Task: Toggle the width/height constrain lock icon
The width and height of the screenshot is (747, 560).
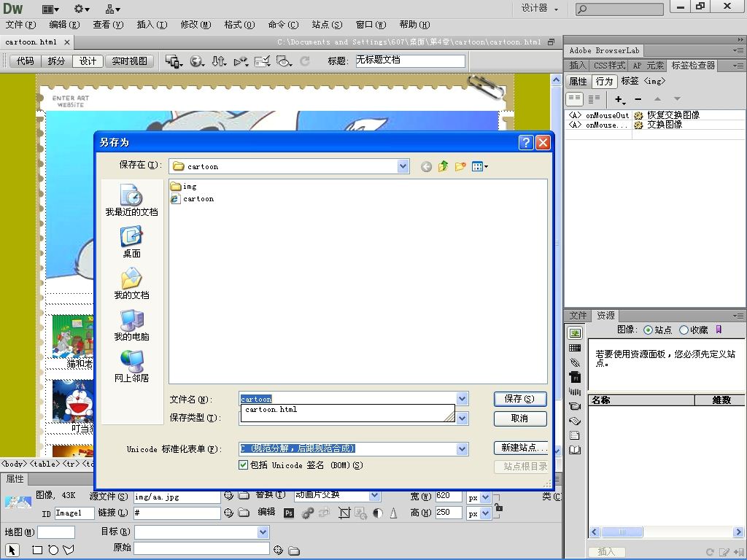Action: pyautogui.click(x=498, y=507)
